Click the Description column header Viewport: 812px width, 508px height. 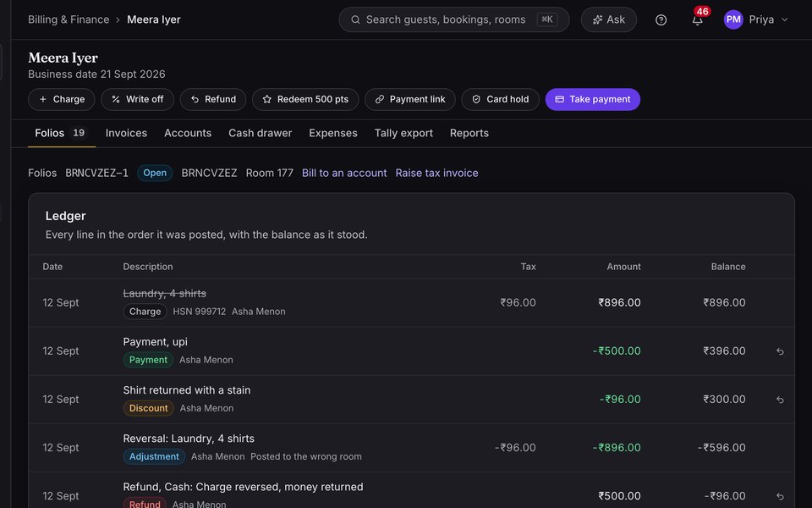click(148, 267)
